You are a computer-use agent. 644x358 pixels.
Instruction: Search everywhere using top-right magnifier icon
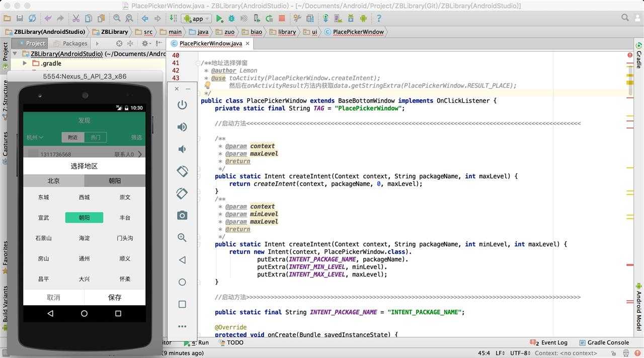[x=625, y=18]
